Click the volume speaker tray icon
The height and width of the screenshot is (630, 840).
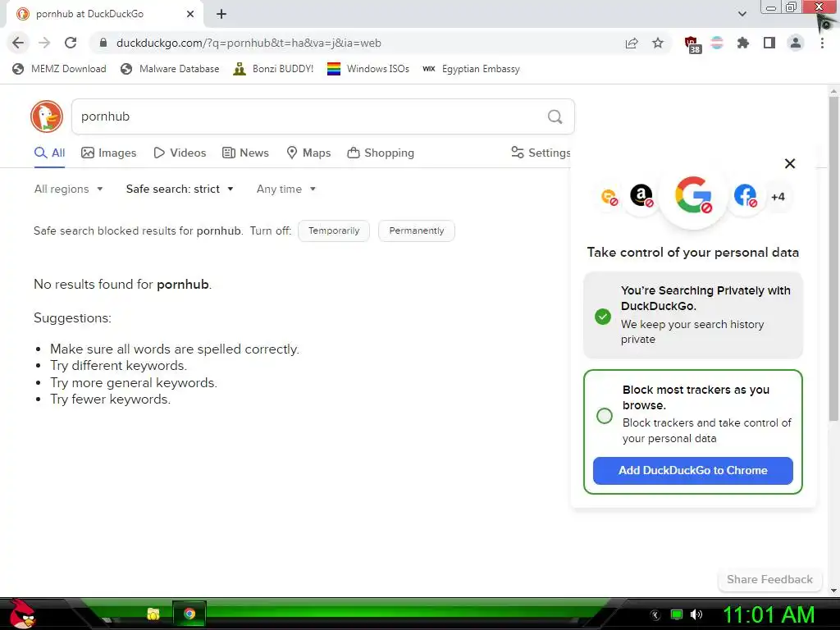pyautogui.click(x=696, y=614)
